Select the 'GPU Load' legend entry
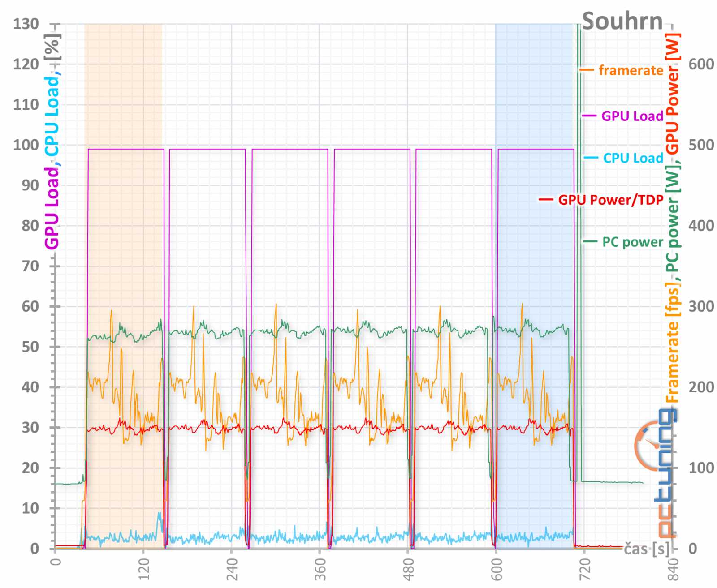Screen dimensions: 717x588 click(632, 116)
